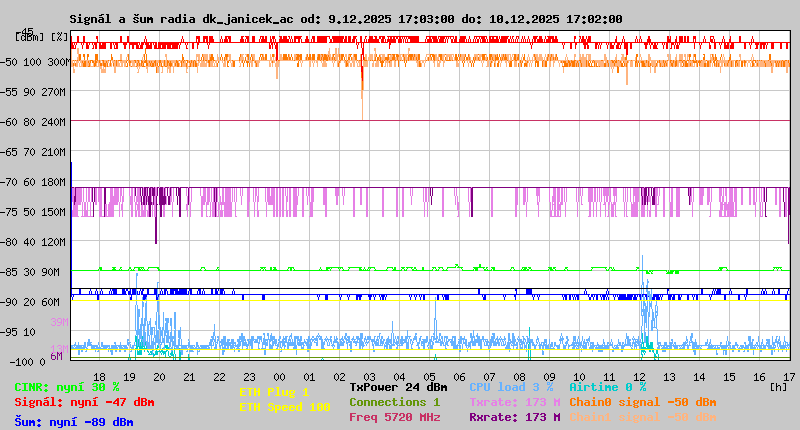800x430 pixels.
Task: Click the '[dBm] [%]' axis unit header
Action: [x=41, y=37]
